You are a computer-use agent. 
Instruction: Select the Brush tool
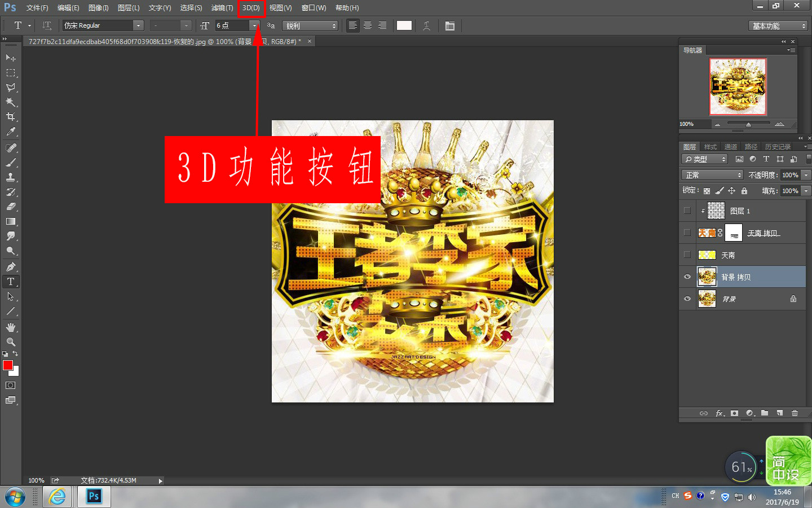click(x=11, y=162)
